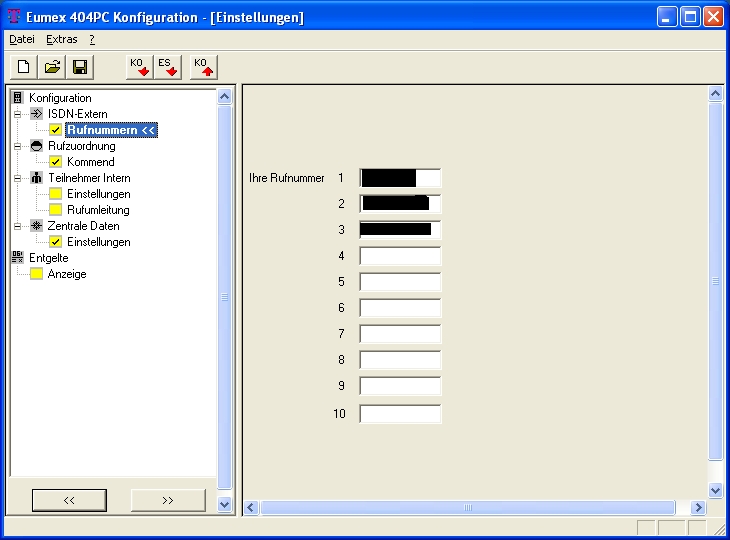
Task: Select Entgelte label in tree
Action: [x=48, y=257]
